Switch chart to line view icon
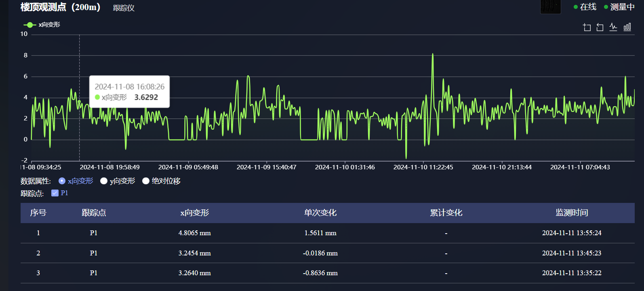This screenshot has height=291, width=644. click(x=613, y=27)
